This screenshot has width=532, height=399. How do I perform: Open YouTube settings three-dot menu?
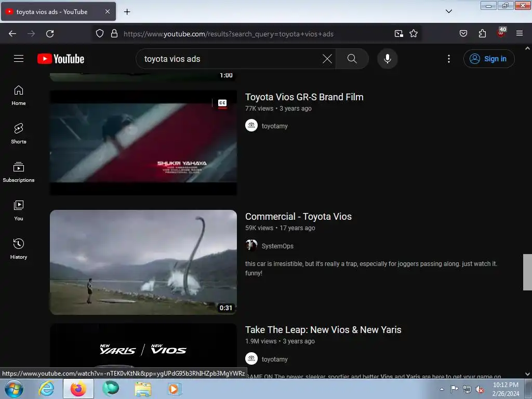pyautogui.click(x=449, y=59)
